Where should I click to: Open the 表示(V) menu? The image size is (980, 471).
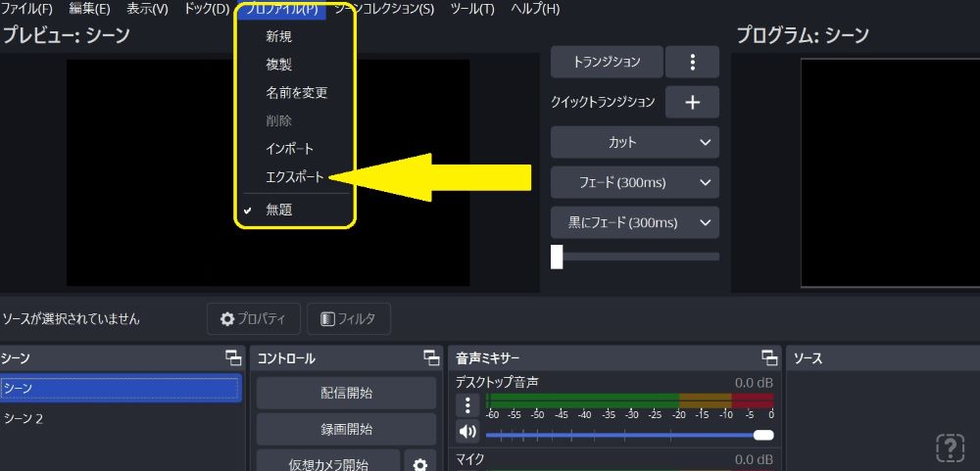(x=147, y=9)
